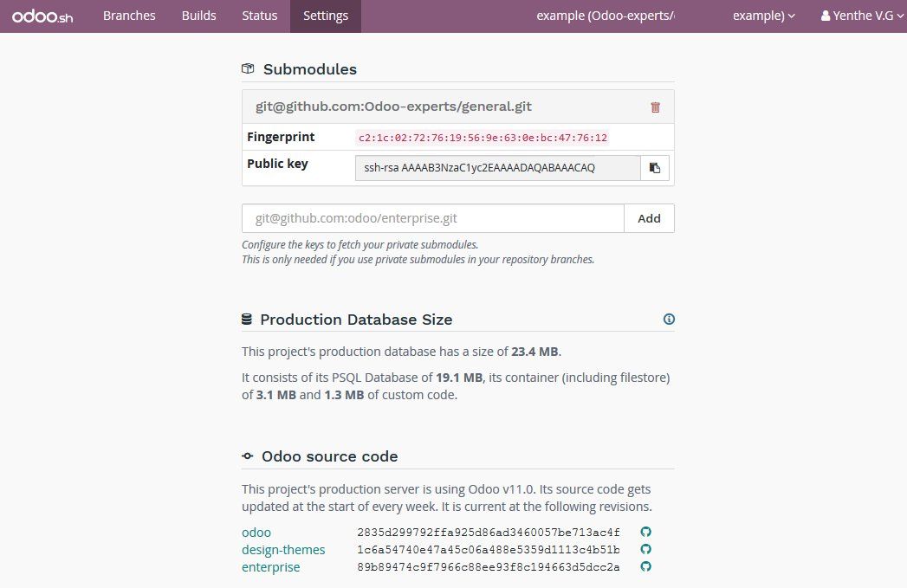Click the submodule repository URL input field
This screenshot has width=907, height=588.
pyautogui.click(x=433, y=218)
